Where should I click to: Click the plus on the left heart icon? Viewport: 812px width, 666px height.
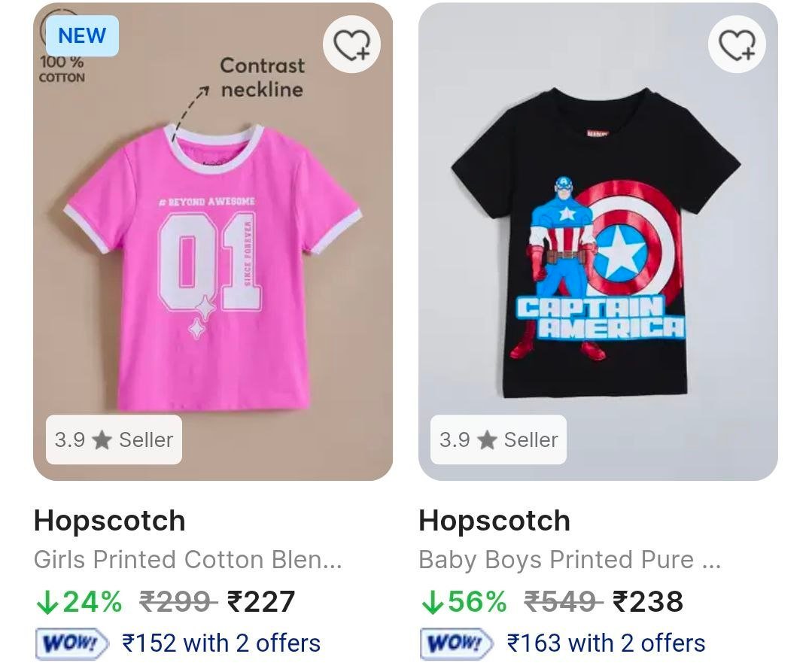coord(363,53)
